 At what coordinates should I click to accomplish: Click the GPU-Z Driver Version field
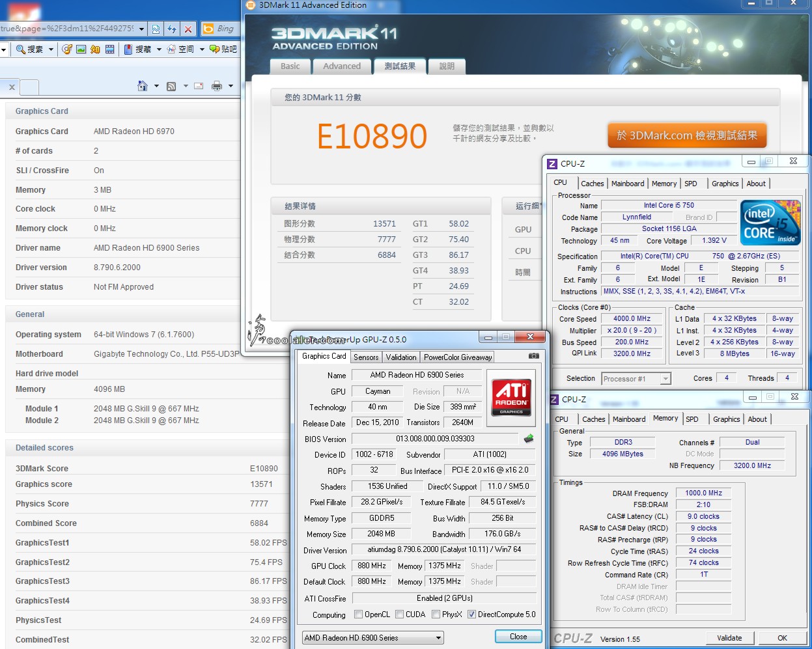pos(443,550)
